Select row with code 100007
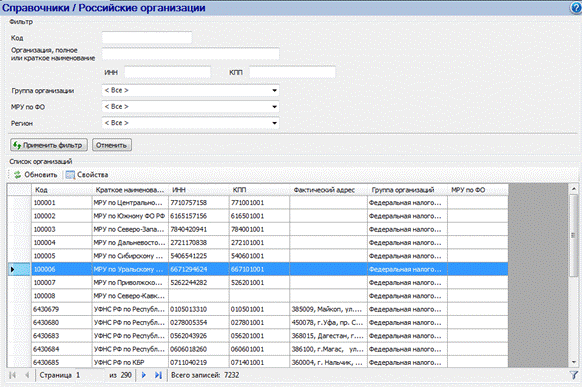This screenshot has height=387, width=582. (258, 283)
